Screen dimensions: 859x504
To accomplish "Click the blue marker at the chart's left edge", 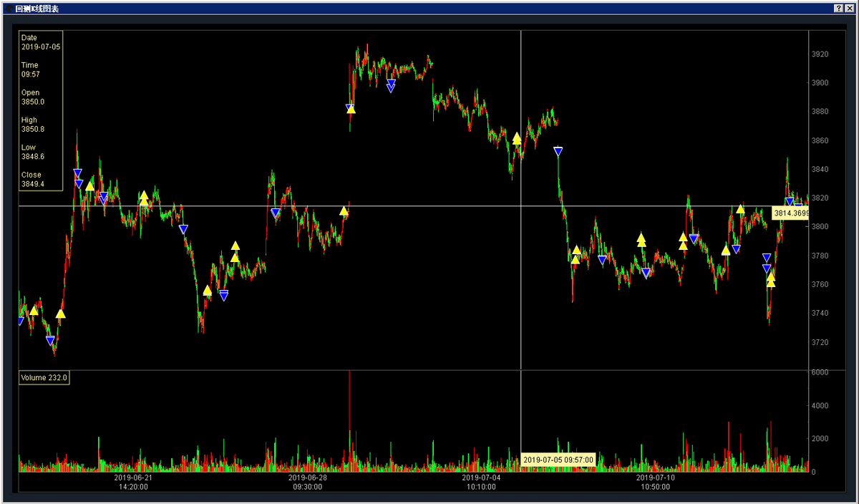I will click(20, 321).
